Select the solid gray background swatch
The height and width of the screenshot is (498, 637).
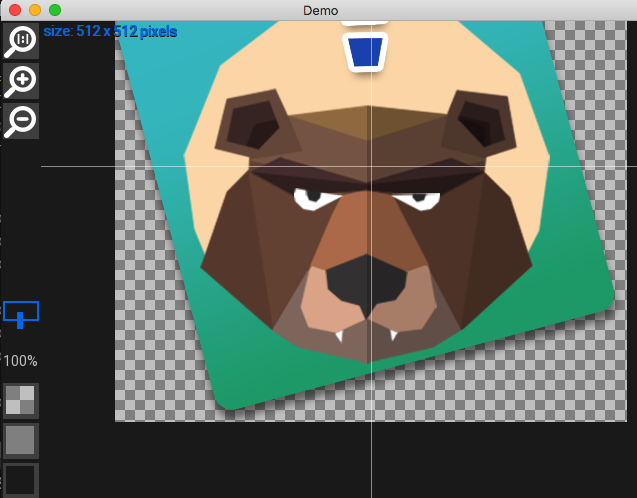click(21, 440)
